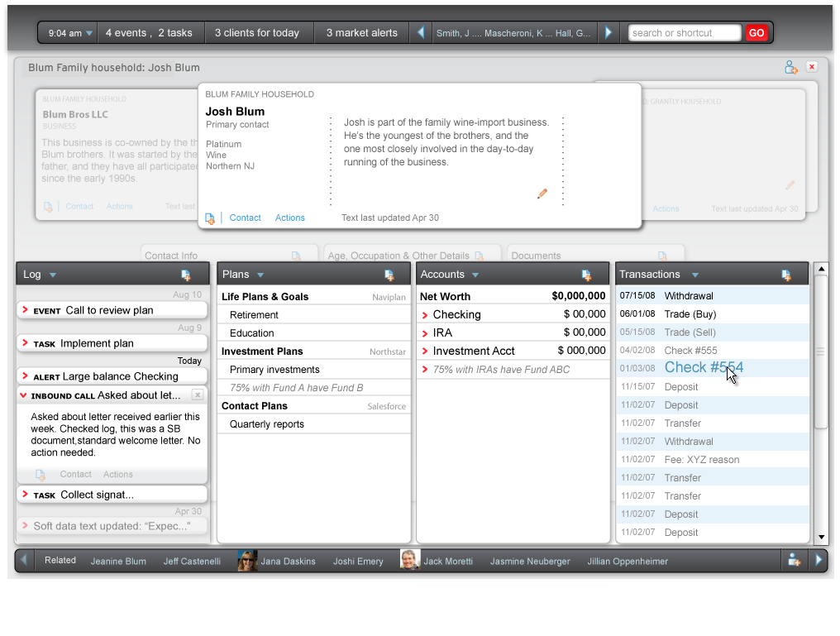
Task: Click the pencil edit icon in Josh Blum card
Action: (x=542, y=194)
